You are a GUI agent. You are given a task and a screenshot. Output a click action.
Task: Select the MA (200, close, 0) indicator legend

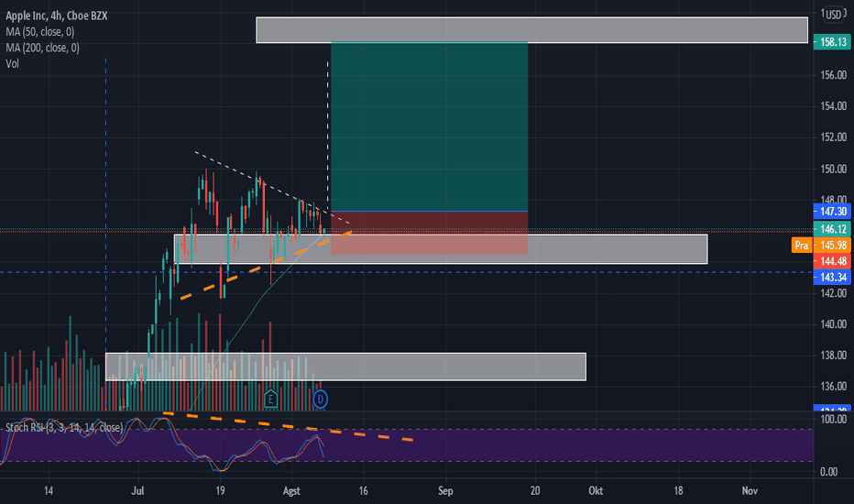coord(42,48)
